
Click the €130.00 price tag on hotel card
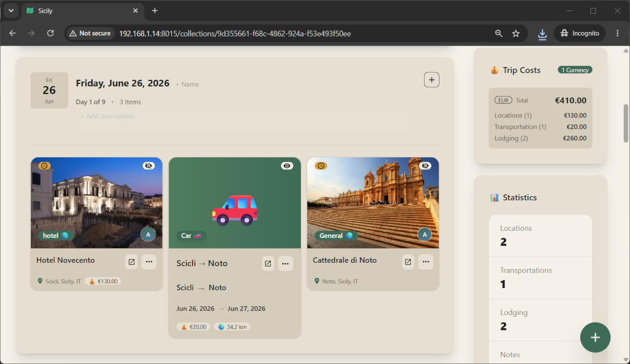click(103, 281)
